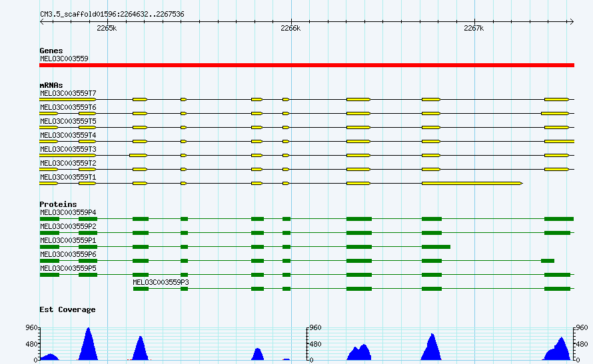Screen dimensions: 593x364
Task: Open the MELO3C003559P2 protein label
Action: tap(68, 226)
